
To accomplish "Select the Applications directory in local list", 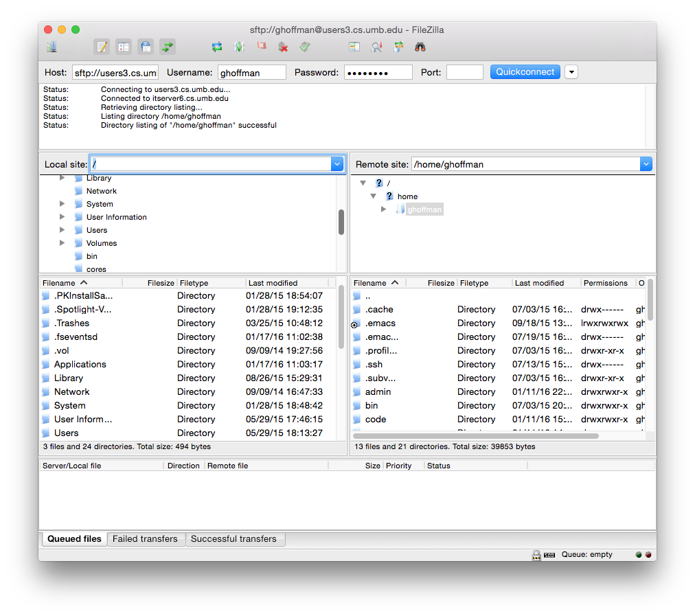I will (188, 364).
